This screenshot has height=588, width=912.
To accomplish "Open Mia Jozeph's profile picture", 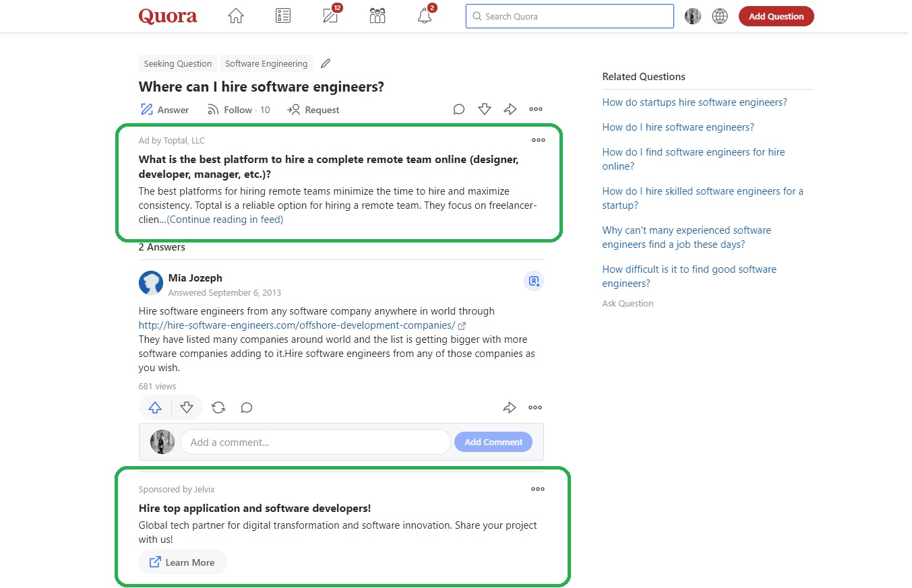I will click(x=151, y=283).
